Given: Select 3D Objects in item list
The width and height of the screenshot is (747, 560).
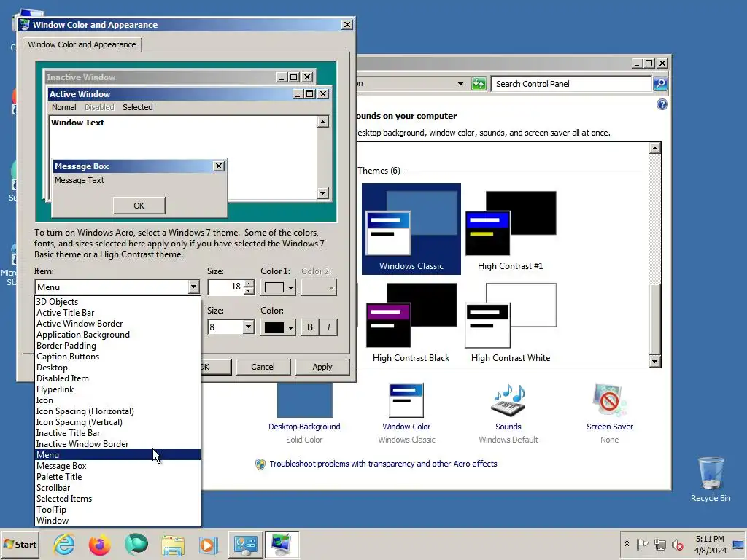Looking at the screenshot, I should [117, 302].
